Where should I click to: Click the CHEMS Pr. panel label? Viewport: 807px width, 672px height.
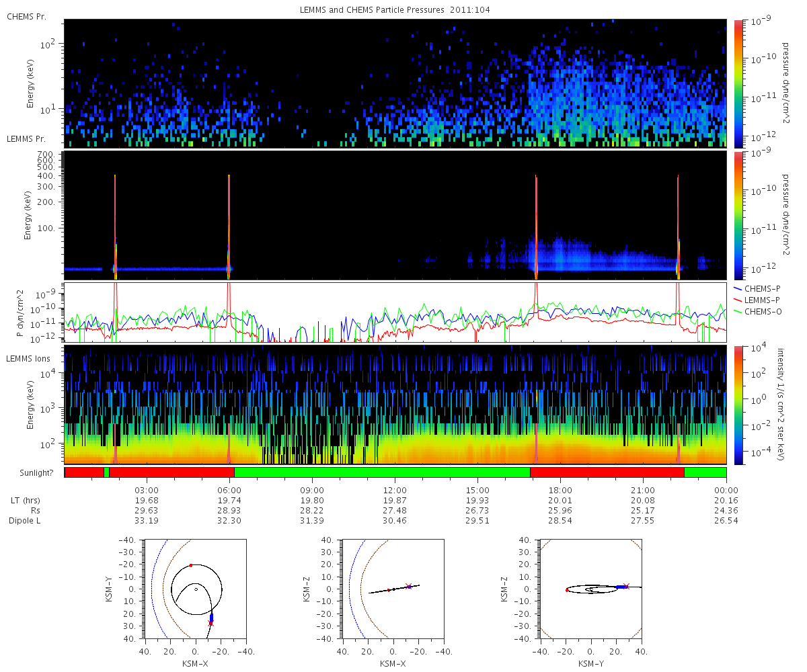click(26, 15)
